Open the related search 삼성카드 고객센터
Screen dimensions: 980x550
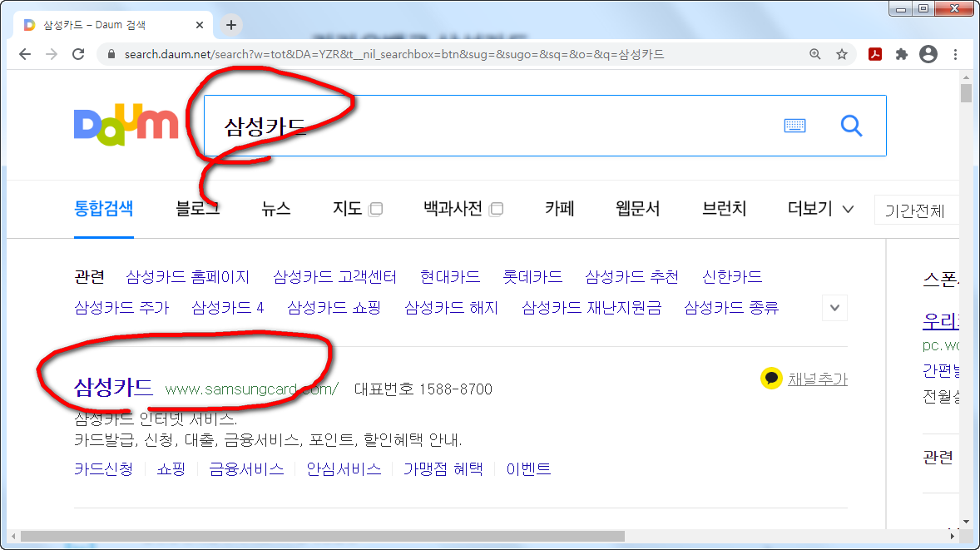334,277
